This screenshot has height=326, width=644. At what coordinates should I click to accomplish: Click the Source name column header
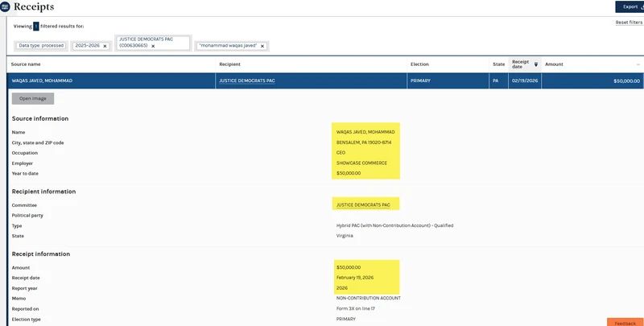click(26, 64)
